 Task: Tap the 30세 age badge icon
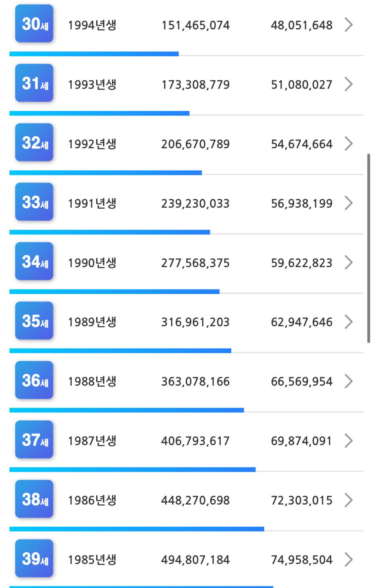(34, 24)
